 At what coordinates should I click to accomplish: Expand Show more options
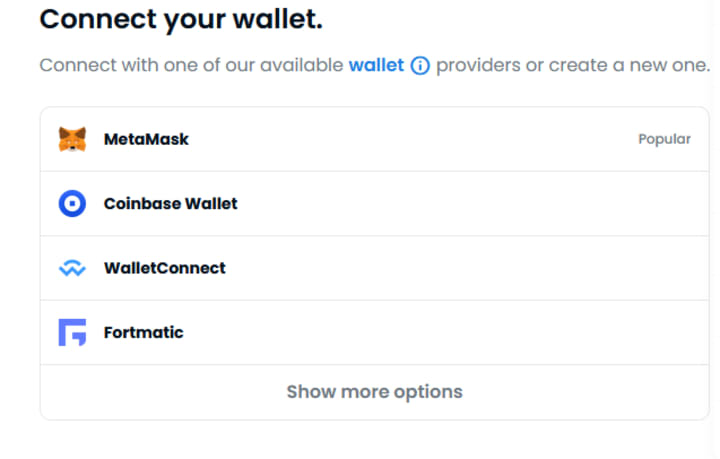pyautogui.click(x=374, y=392)
